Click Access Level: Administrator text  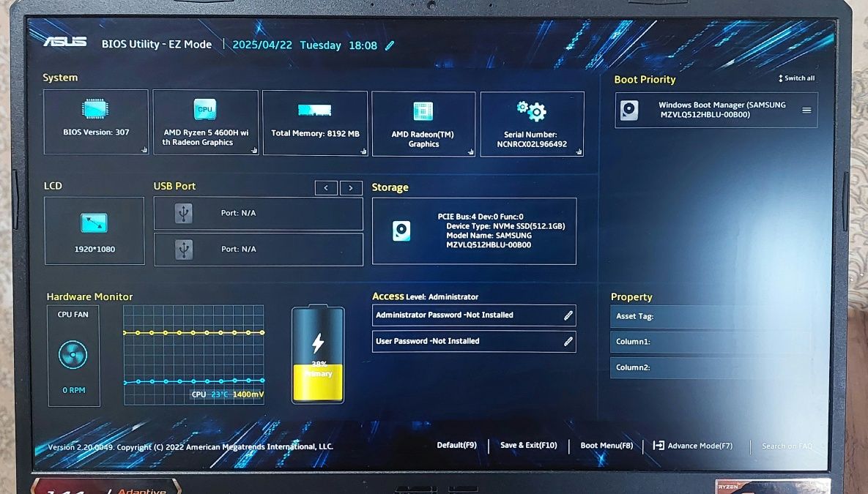point(425,296)
